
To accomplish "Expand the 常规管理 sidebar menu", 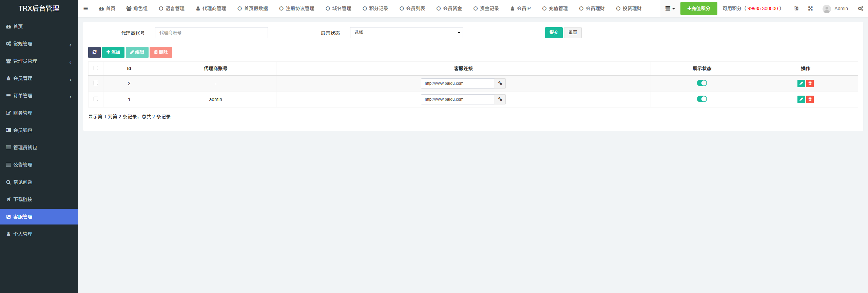I will (39, 44).
